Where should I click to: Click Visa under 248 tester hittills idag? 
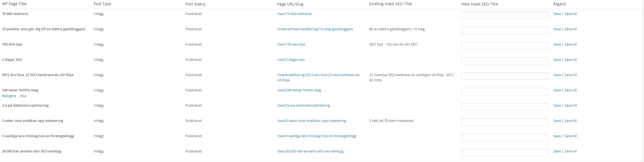23,96
